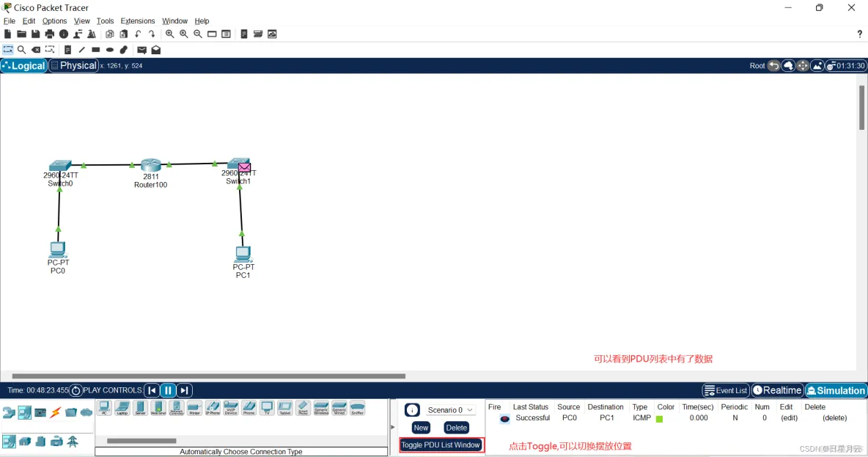Click the Fire button of the PDU row
868x457 pixels.
pos(504,419)
